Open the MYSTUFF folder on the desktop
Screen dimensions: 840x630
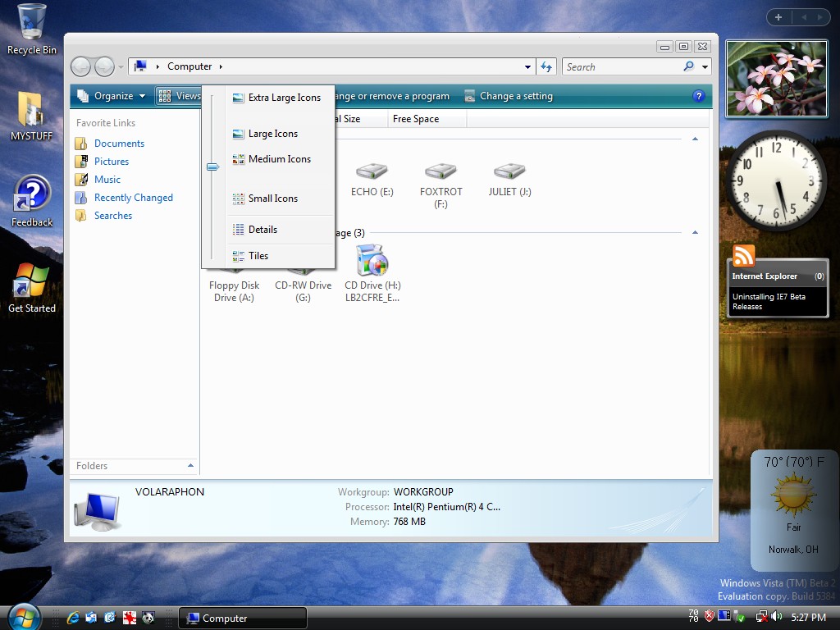(31, 111)
